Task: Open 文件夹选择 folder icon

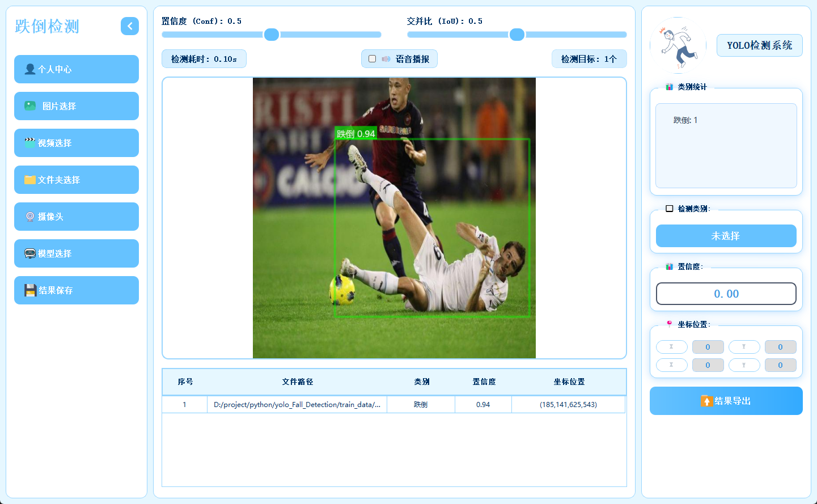Action: pyautogui.click(x=30, y=180)
